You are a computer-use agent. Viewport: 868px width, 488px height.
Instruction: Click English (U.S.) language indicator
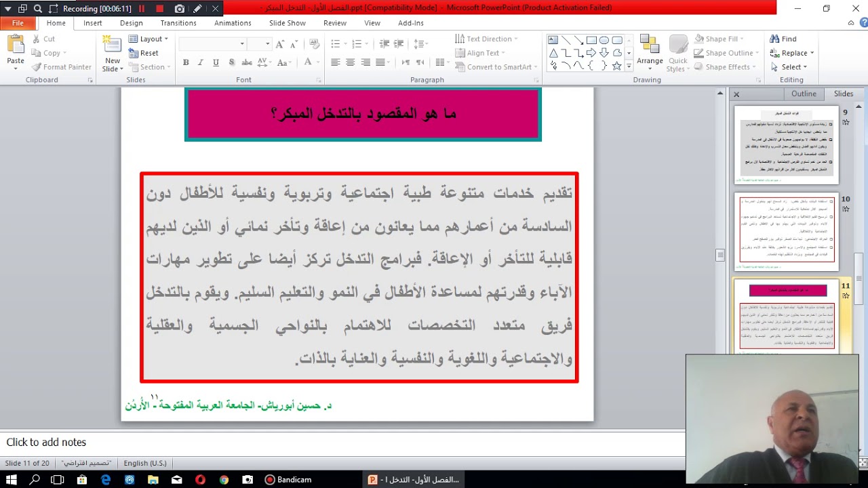pyautogui.click(x=145, y=463)
